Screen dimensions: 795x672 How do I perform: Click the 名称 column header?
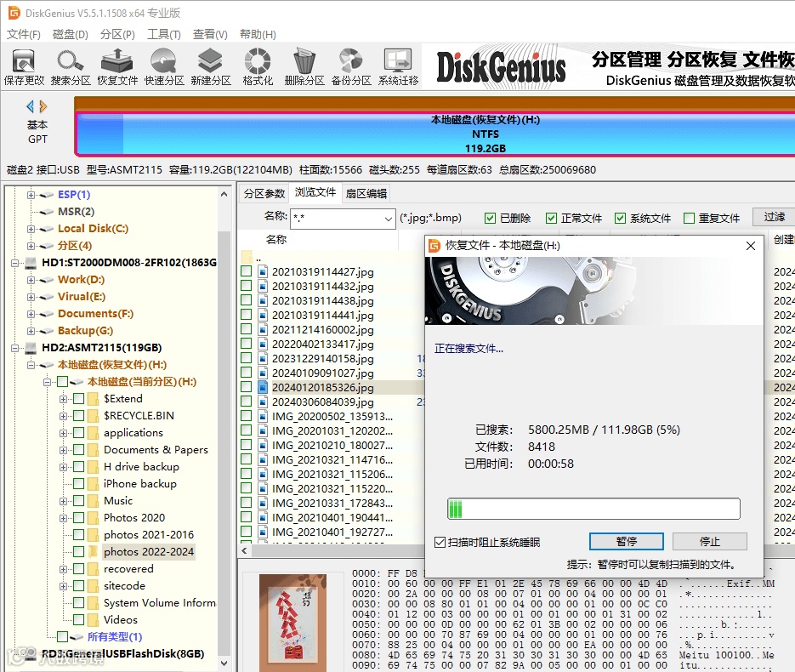click(x=275, y=239)
